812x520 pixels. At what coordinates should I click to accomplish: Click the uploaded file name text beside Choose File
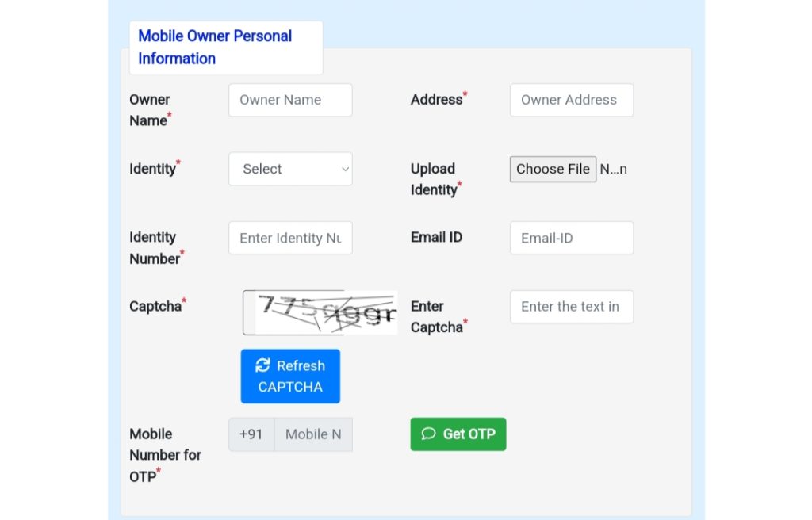(613, 170)
